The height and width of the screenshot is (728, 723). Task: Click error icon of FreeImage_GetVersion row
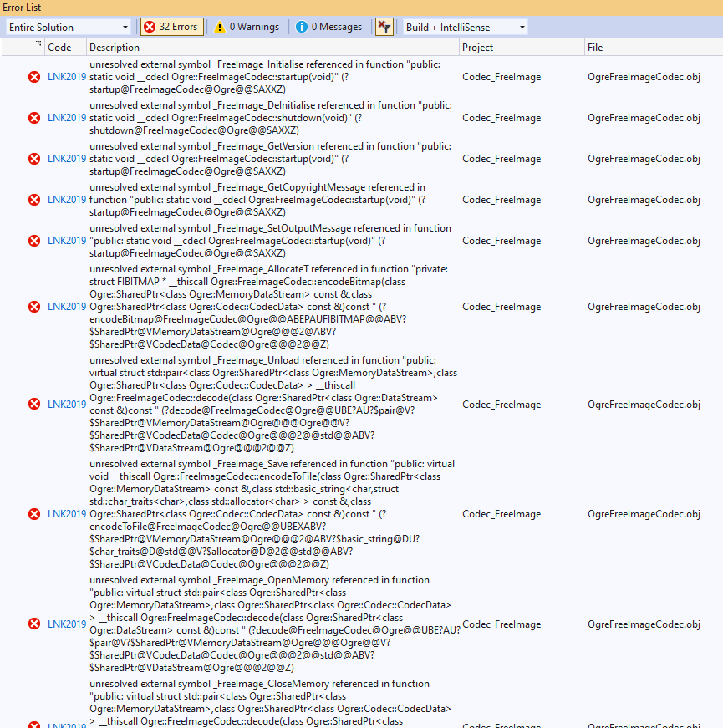[x=34, y=159]
